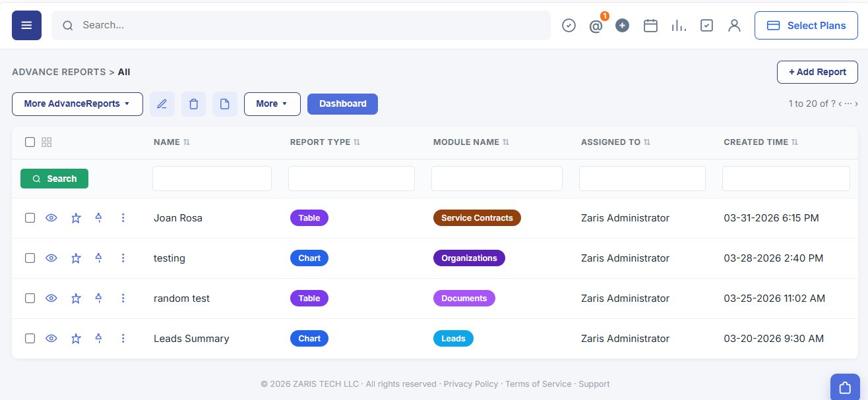Pin the Leads Summary report
The image size is (868, 400).
click(98, 339)
